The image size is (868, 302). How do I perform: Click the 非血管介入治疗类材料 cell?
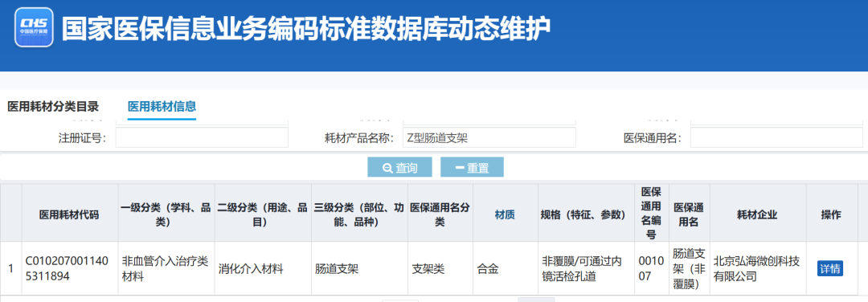(x=166, y=269)
